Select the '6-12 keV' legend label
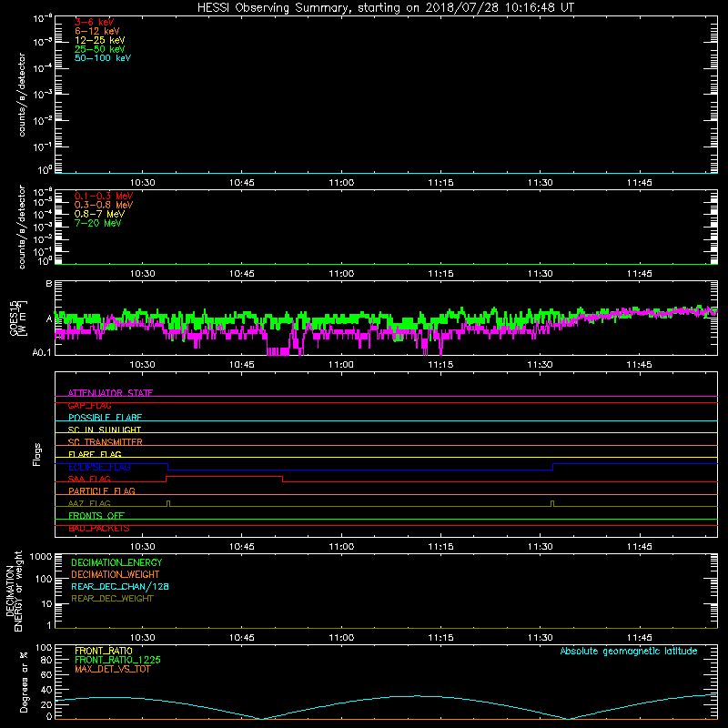Image resolution: width=728 pixels, height=728 pixels. pos(97,31)
